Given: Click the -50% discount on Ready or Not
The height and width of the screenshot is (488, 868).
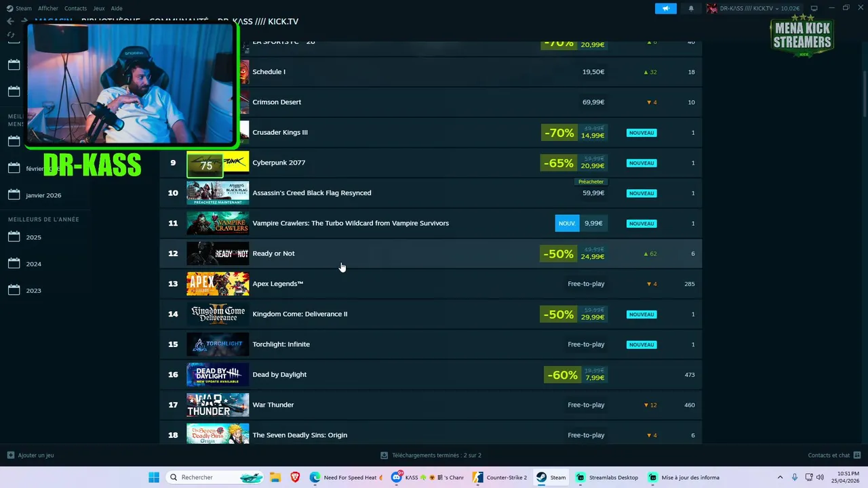Looking at the screenshot, I should point(559,253).
